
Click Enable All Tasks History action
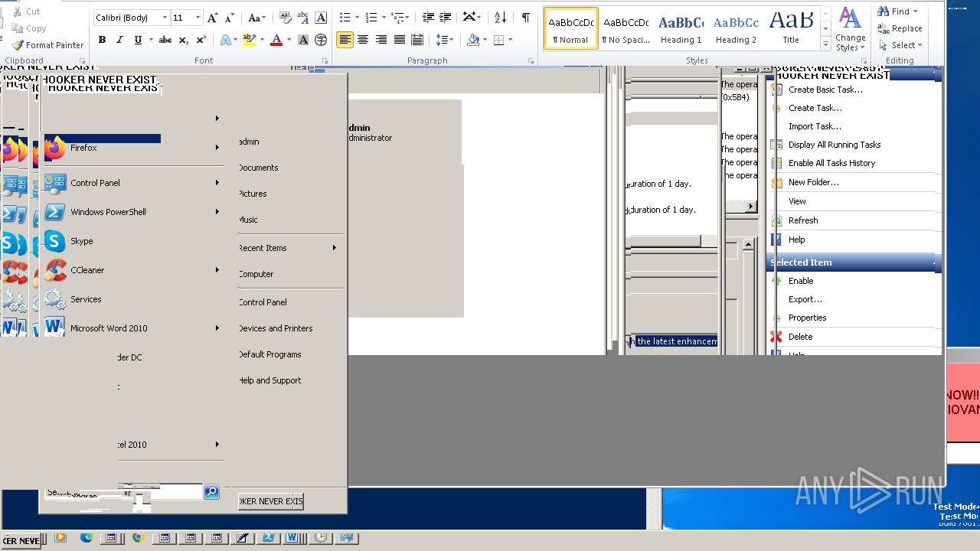pyautogui.click(x=831, y=163)
